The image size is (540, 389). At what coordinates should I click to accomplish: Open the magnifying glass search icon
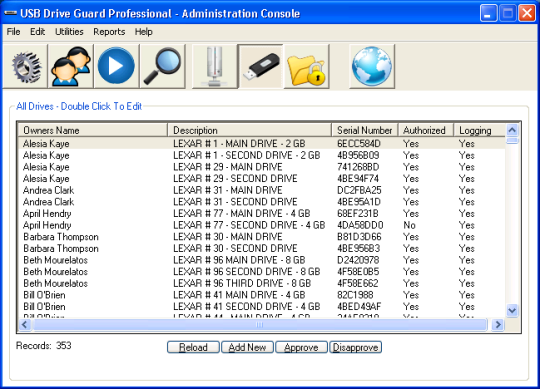click(x=163, y=66)
